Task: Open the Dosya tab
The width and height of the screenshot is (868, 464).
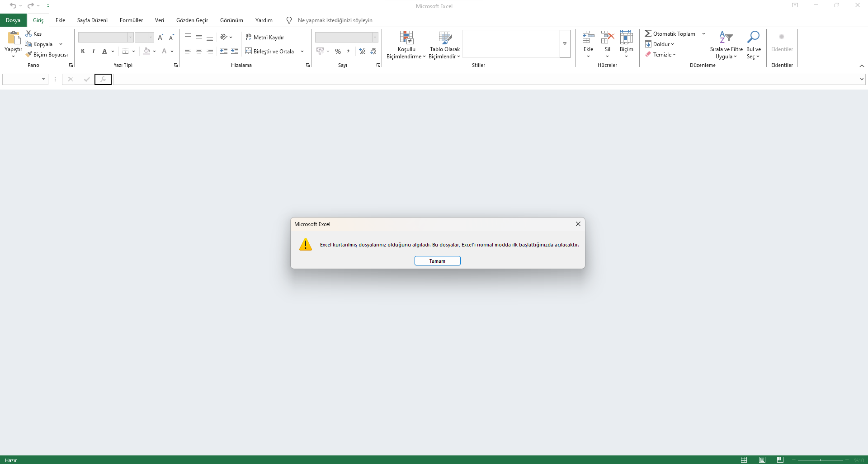Action: point(13,20)
